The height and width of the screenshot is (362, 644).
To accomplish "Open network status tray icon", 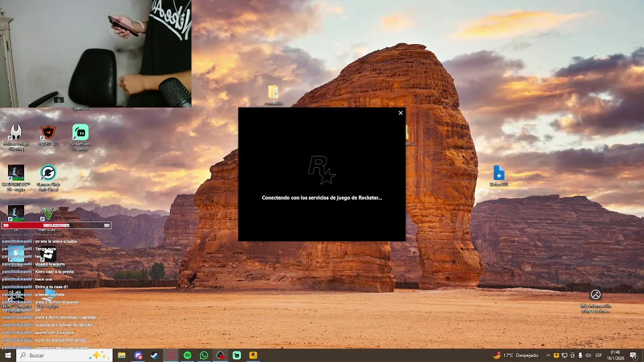I will pyautogui.click(x=565, y=355).
